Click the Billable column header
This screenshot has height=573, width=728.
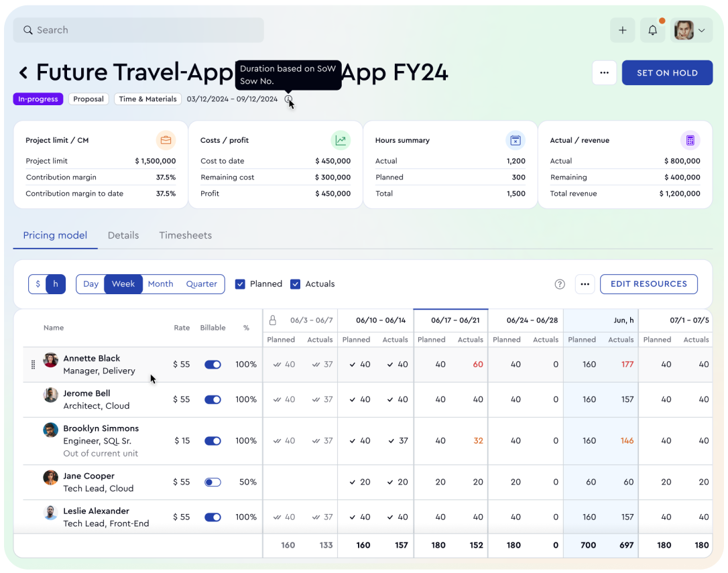[213, 328]
